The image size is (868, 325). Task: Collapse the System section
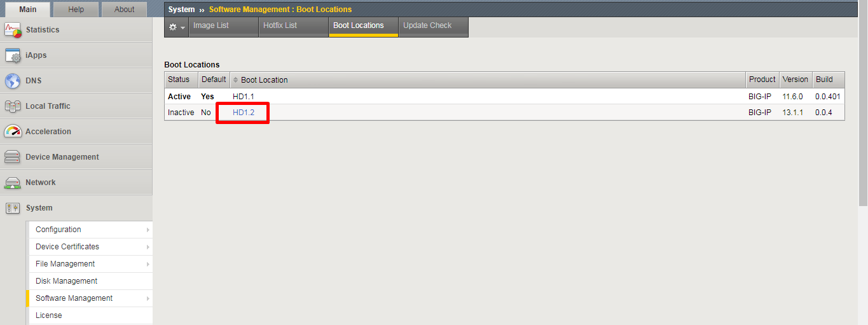tap(76, 208)
